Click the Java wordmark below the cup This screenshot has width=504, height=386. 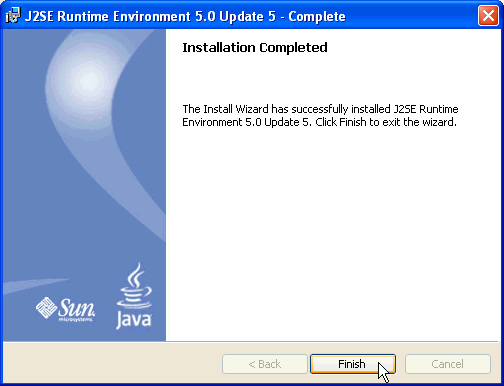(x=134, y=320)
